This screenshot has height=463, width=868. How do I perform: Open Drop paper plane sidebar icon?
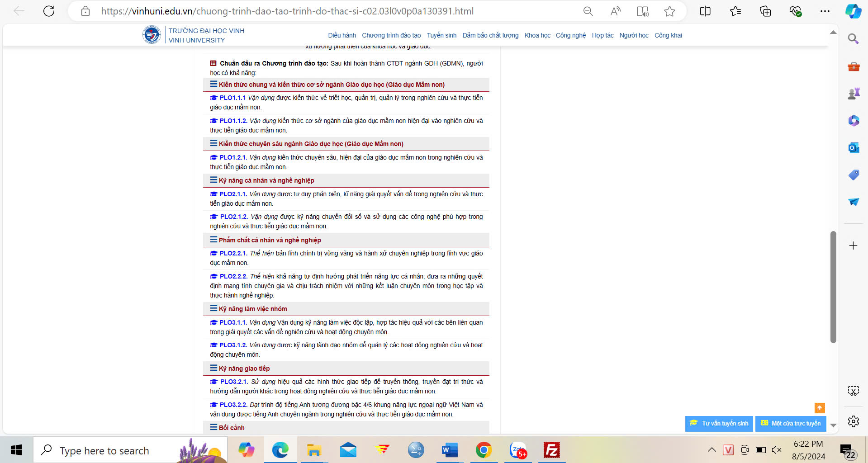click(854, 202)
